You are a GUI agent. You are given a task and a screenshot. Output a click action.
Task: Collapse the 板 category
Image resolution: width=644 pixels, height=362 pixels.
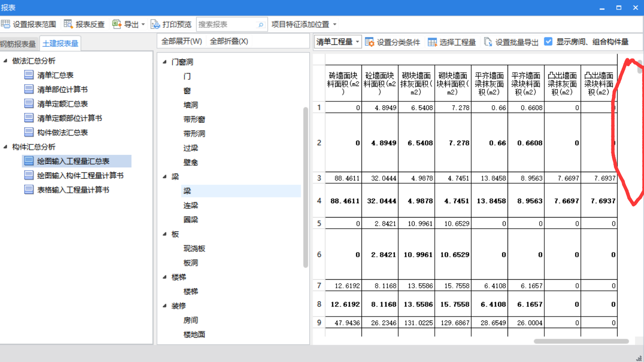[165, 234]
